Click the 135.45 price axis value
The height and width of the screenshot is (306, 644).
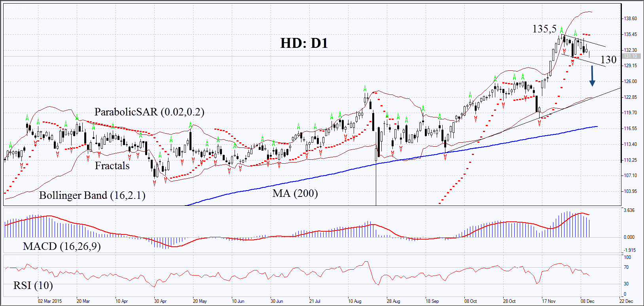pyautogui.click(x=631, y=34)
